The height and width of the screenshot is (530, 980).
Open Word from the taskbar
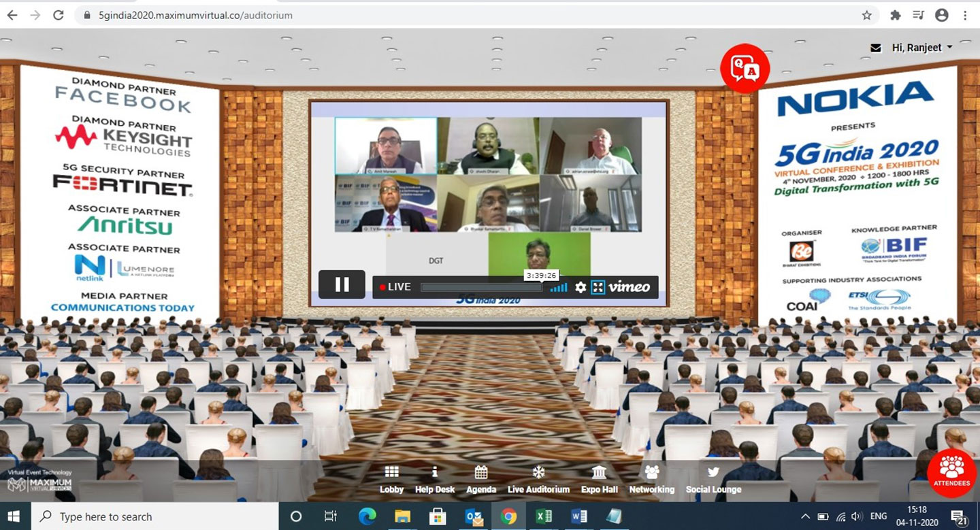coord(579,516)
